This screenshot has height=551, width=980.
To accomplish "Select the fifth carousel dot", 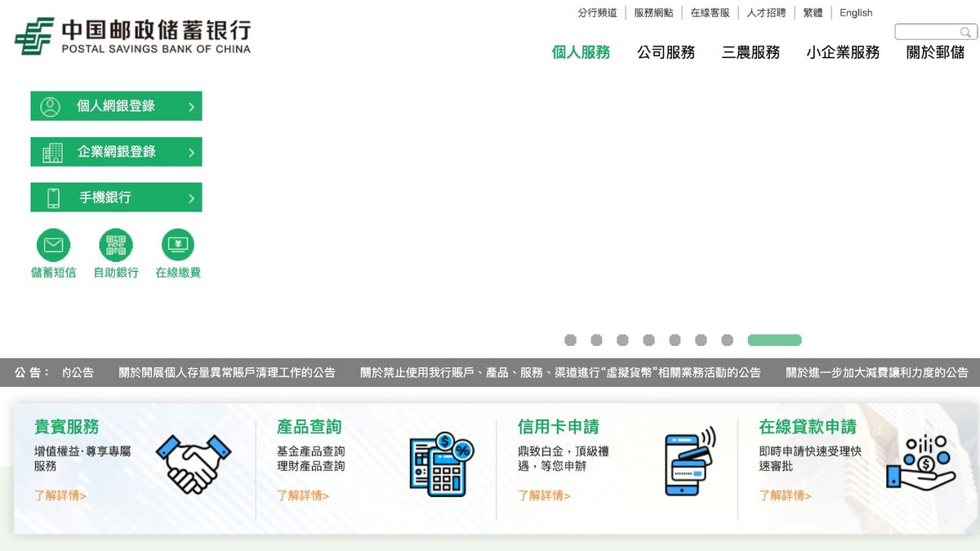I will [675, 340].
